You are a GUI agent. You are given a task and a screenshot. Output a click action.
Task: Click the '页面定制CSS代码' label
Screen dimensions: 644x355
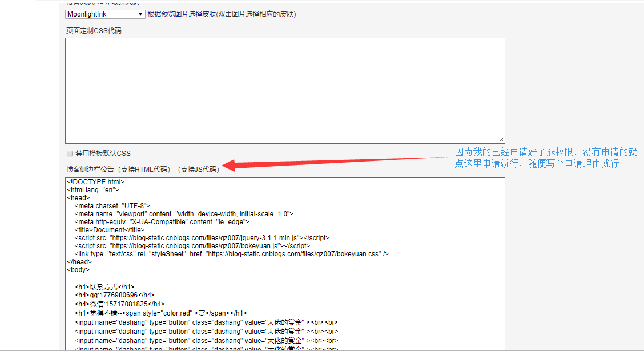pyautogui.click(x=94, y=31)
